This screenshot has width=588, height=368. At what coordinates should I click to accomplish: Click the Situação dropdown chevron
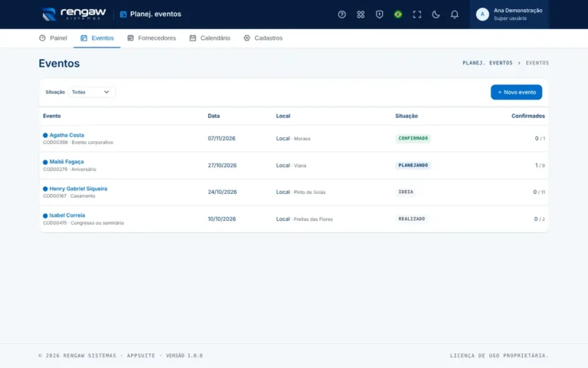point(106,92)
